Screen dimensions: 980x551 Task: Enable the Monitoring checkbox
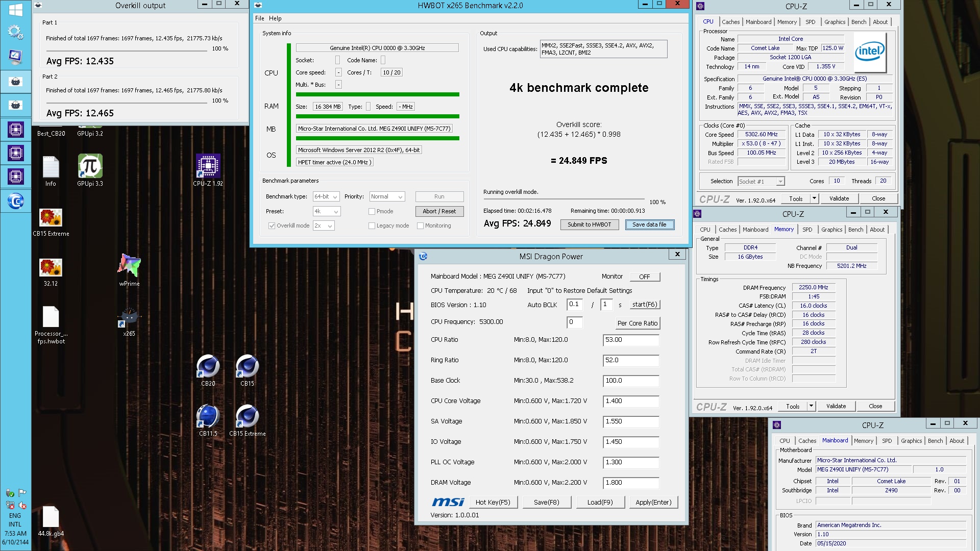tap(420, 226)
